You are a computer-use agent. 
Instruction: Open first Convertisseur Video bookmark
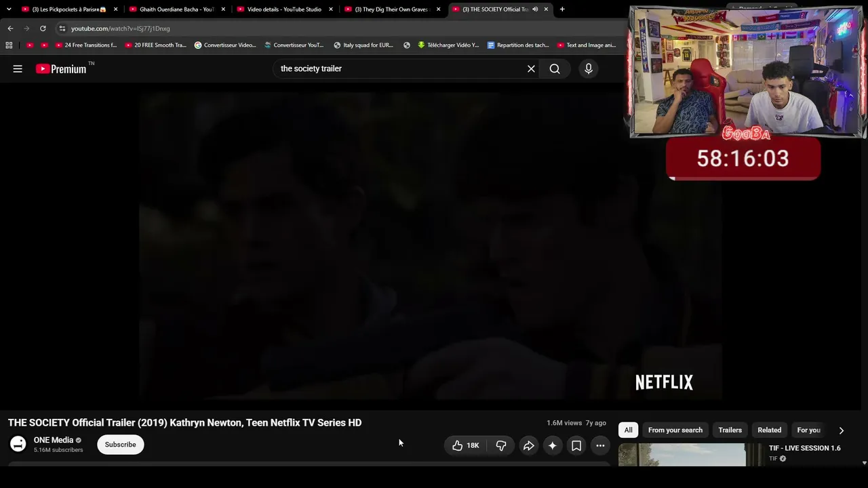[x=225, y=45]
